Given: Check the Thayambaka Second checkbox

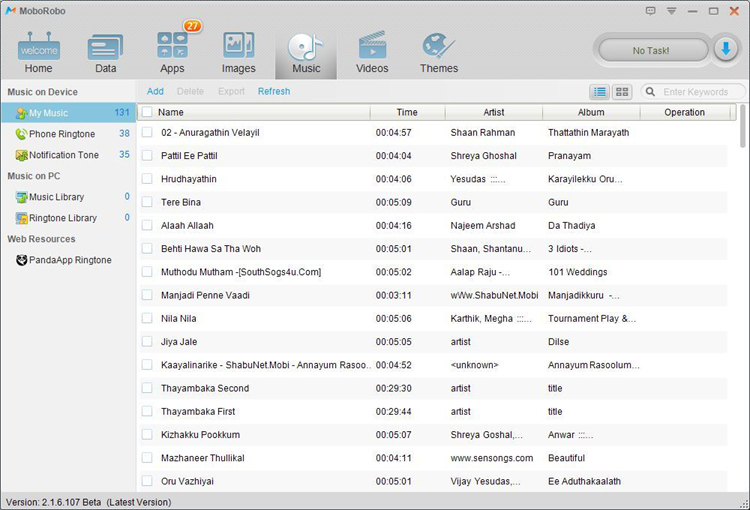Looking at the screenshot, I should click(x=147, y=388).
